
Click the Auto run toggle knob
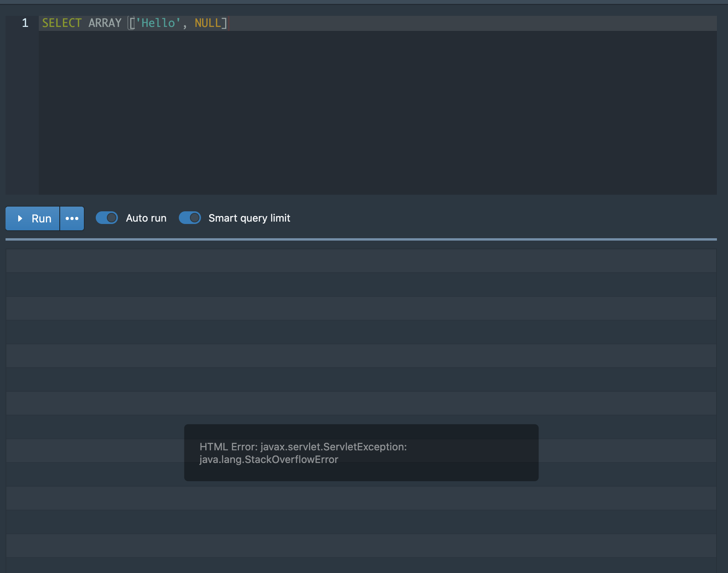[111, 218]
